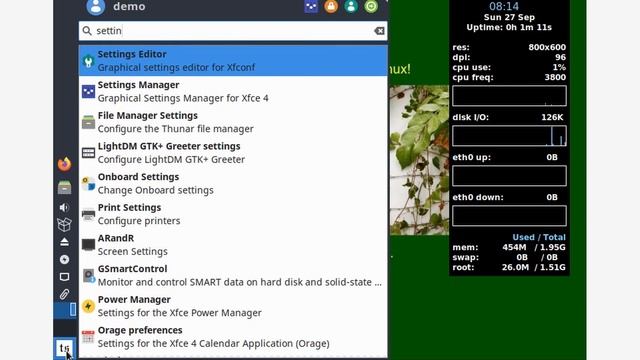Click the 'eth0 up:' graph box
This screenshot has height=360, width=640.
pos(509,176)
